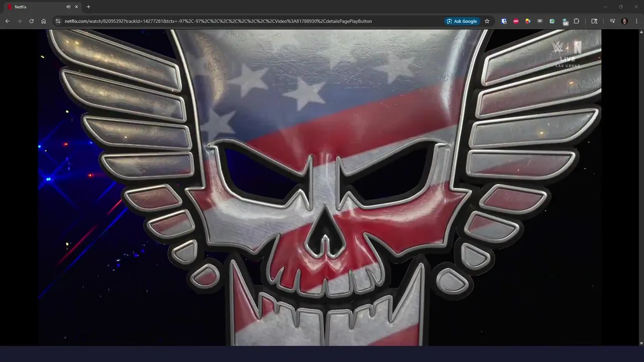Go back to the previous page
Image resolution: width=644 pixels, height=362 pixels.
click(x=7, y=21)
